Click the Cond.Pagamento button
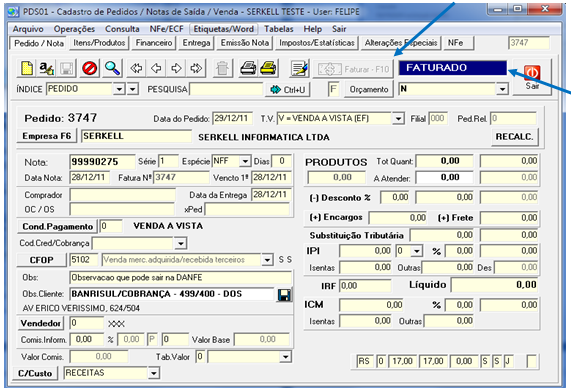Viewport: 571px width, 392px height. click(58, 227)
